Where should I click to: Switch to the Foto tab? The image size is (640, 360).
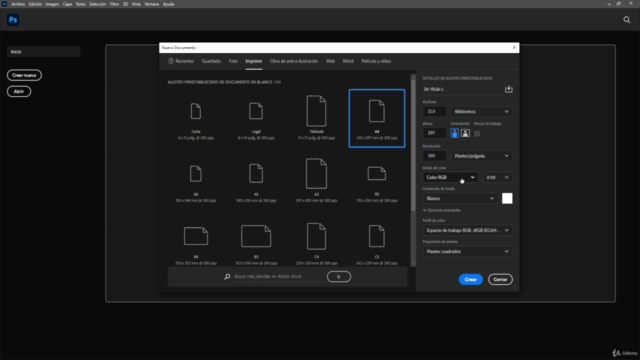point(233,61)
